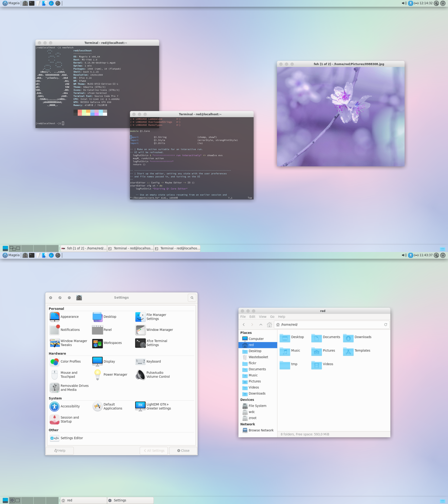Screen dimensions: 448x504
Task: Click the Help button in Settings
Action: [60, 451]
